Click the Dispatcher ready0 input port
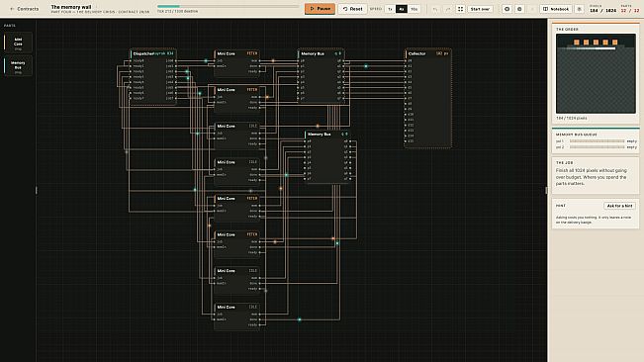 coord(131,60)
